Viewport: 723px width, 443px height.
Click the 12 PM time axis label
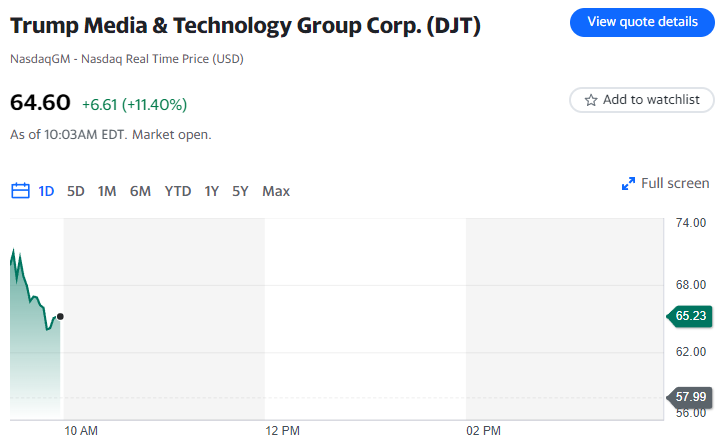[283, 431]
